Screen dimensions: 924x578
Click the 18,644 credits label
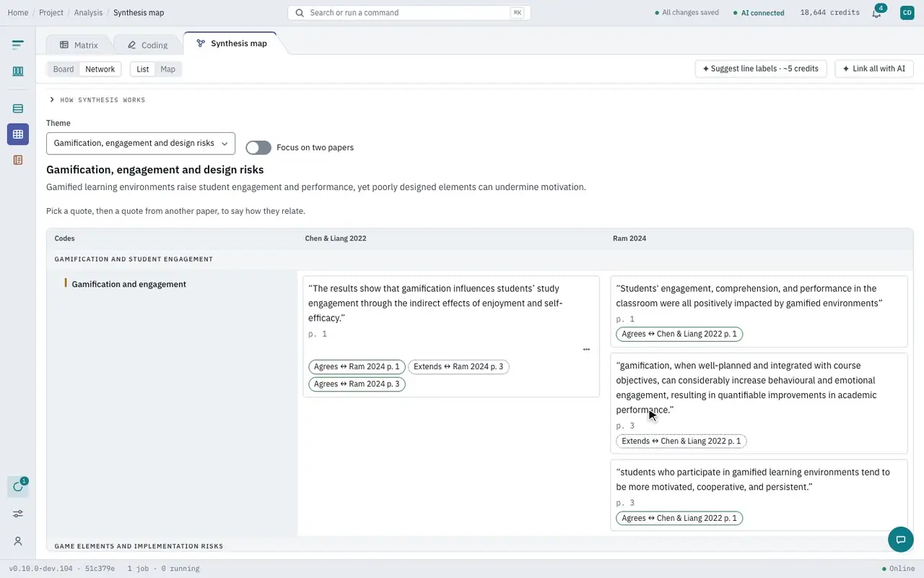[830, 12]
